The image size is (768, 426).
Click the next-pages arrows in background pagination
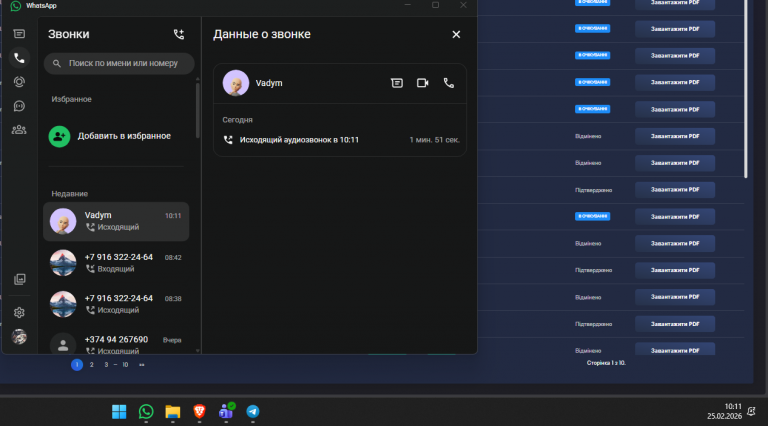(x=142, y=365)
